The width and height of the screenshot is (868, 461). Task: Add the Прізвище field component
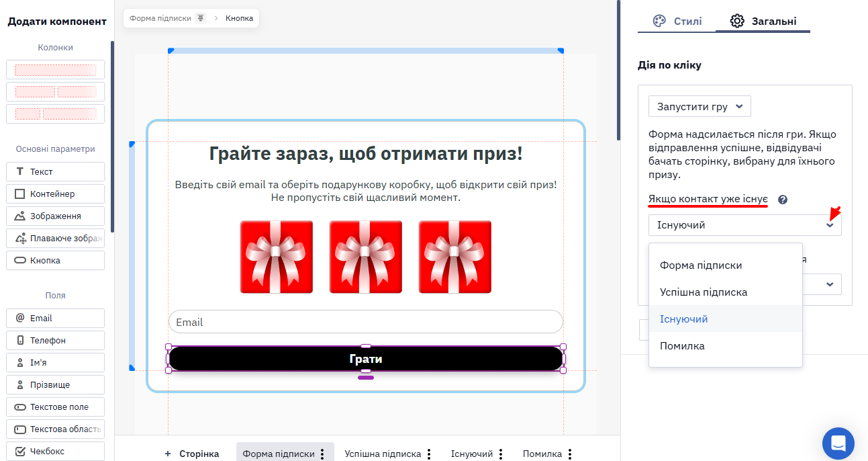point(55,384)
